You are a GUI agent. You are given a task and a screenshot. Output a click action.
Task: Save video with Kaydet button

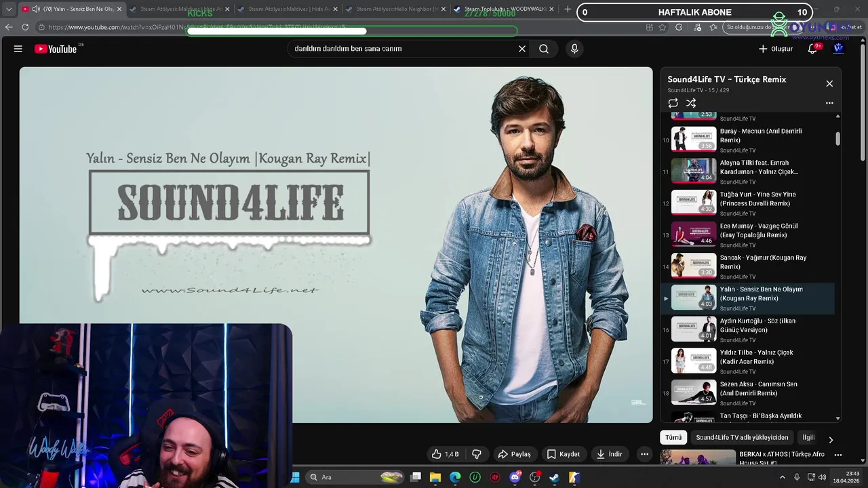click(563, 454)
